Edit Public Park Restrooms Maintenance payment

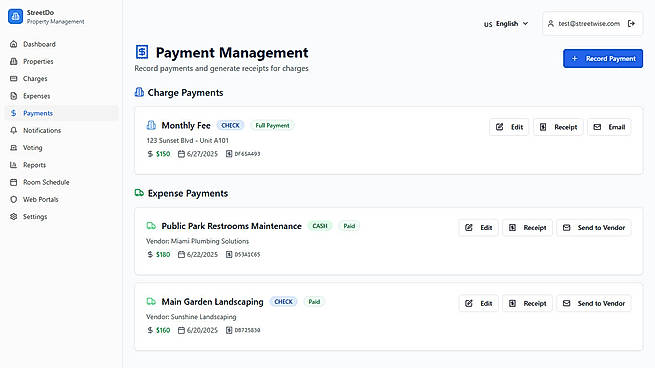click(478, 228)
